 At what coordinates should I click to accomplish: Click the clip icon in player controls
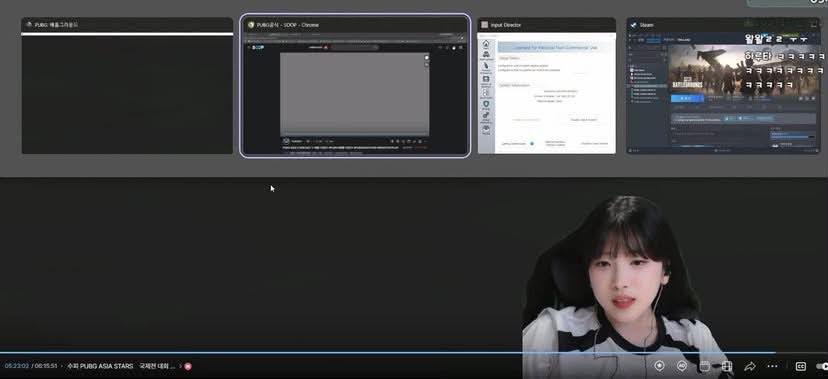coord(704,366)
